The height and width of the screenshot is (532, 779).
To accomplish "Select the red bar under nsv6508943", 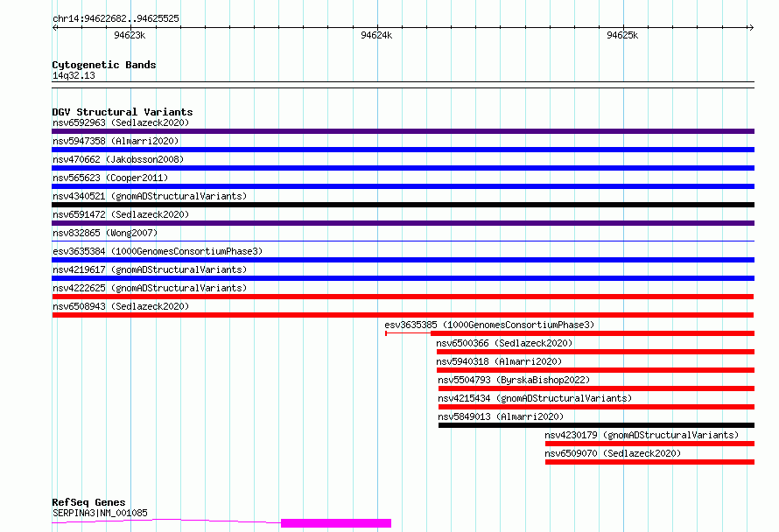I will click(403, 315).
